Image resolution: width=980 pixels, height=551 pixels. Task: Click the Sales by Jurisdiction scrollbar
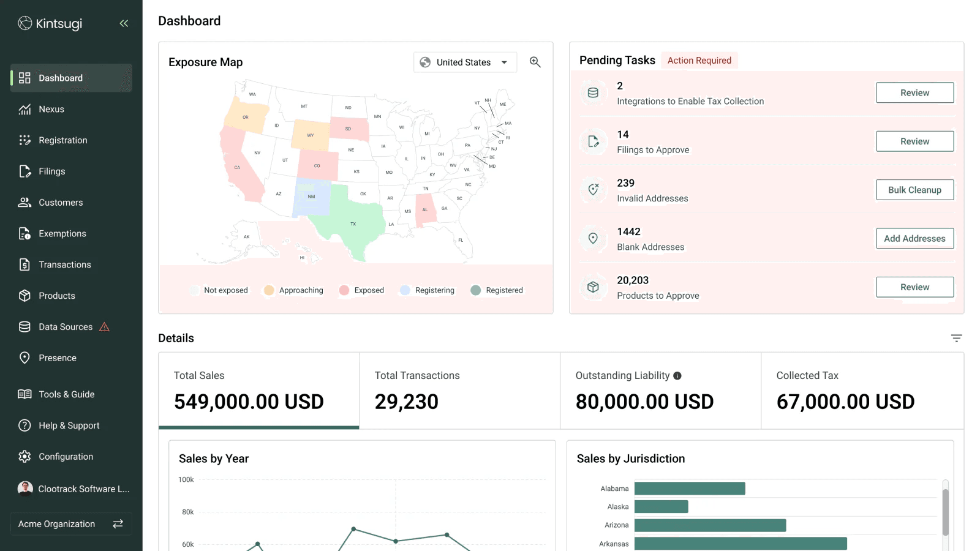pos(945,511)
